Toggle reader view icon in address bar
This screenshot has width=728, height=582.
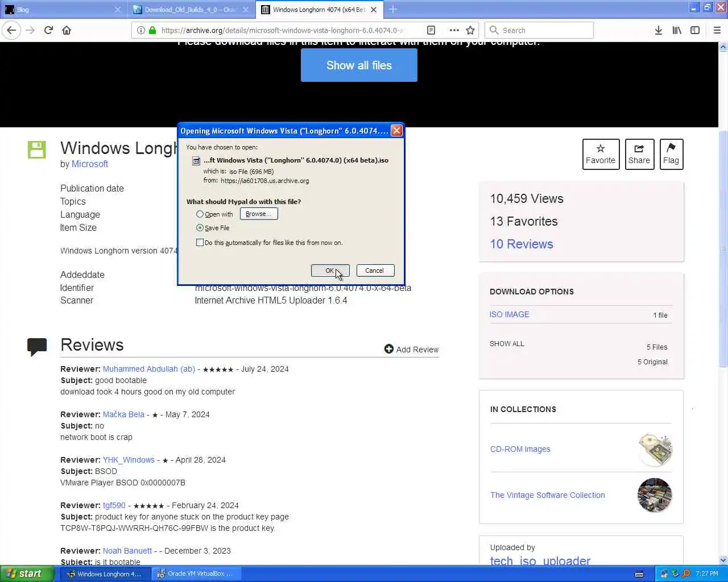pos(431,30)
